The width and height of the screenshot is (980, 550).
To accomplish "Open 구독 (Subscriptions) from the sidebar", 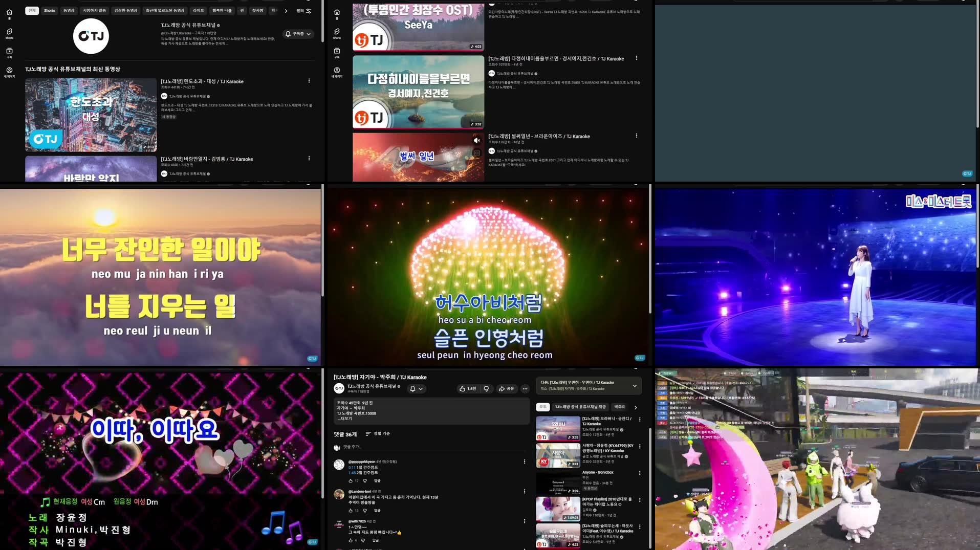I will 9,51.
